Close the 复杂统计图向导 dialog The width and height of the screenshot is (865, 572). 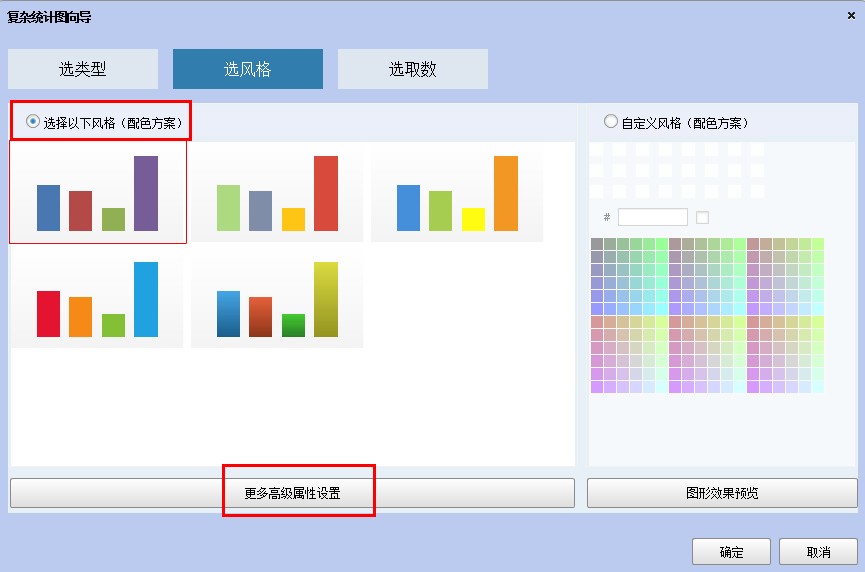851,15
